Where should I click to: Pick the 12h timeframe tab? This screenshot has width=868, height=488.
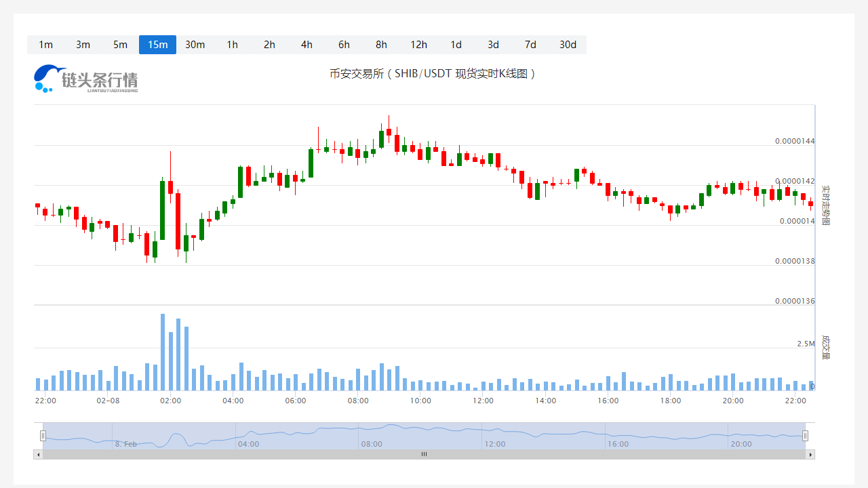point(418,45)
